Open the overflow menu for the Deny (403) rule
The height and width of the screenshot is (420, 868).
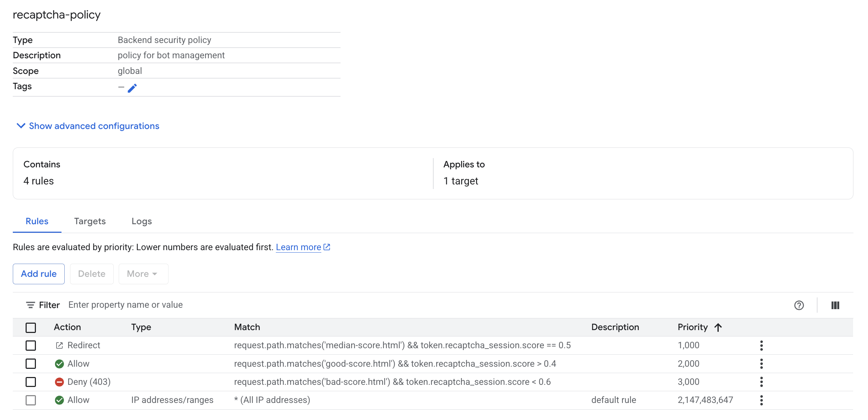tap(761, 382)
